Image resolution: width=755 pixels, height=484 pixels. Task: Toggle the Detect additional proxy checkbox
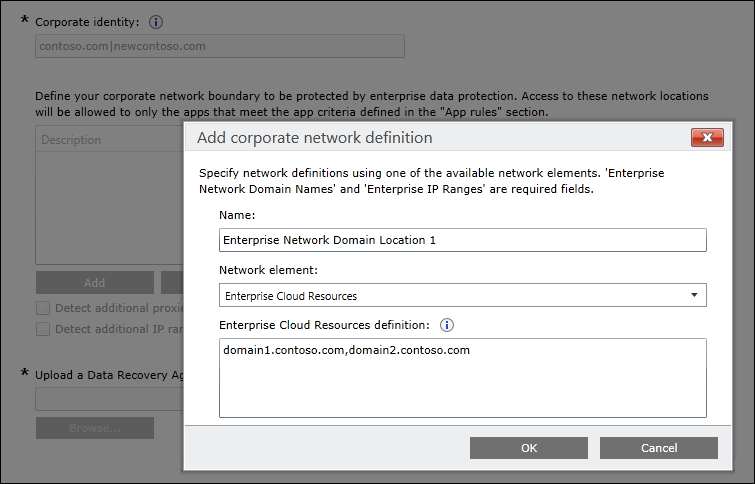coord(43,308)
